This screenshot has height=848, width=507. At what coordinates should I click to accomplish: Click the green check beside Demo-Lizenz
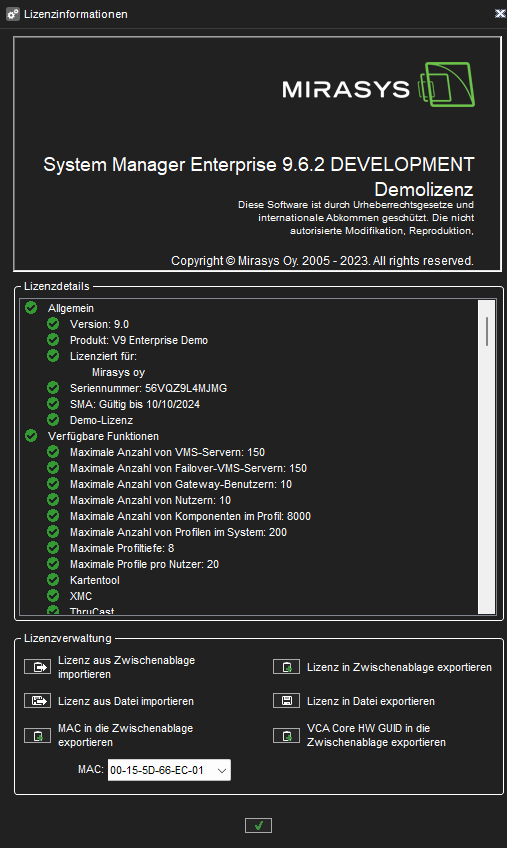click(53, 420)
